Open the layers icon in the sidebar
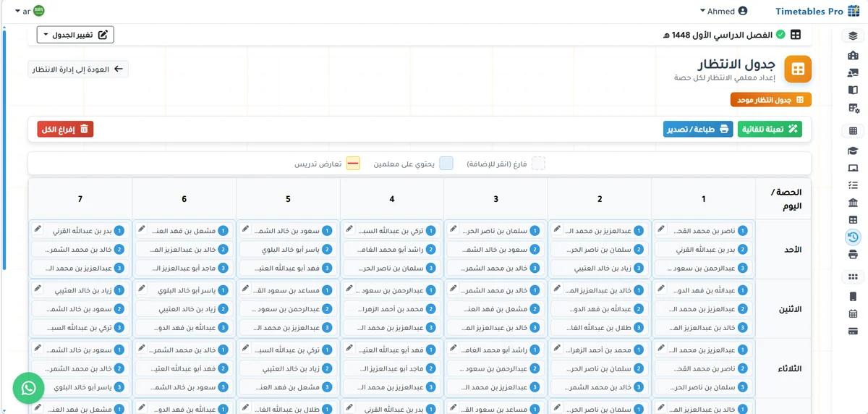 point(853,36)
